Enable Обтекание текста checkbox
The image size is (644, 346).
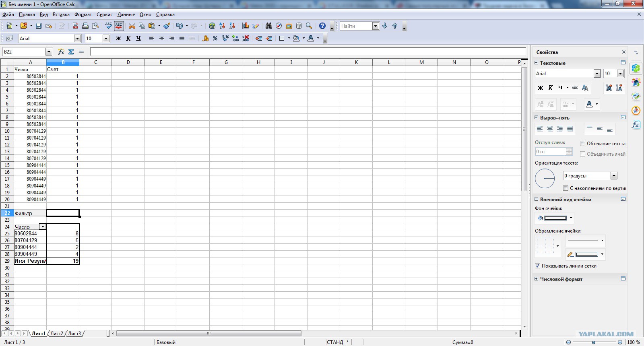coord(582,144)
